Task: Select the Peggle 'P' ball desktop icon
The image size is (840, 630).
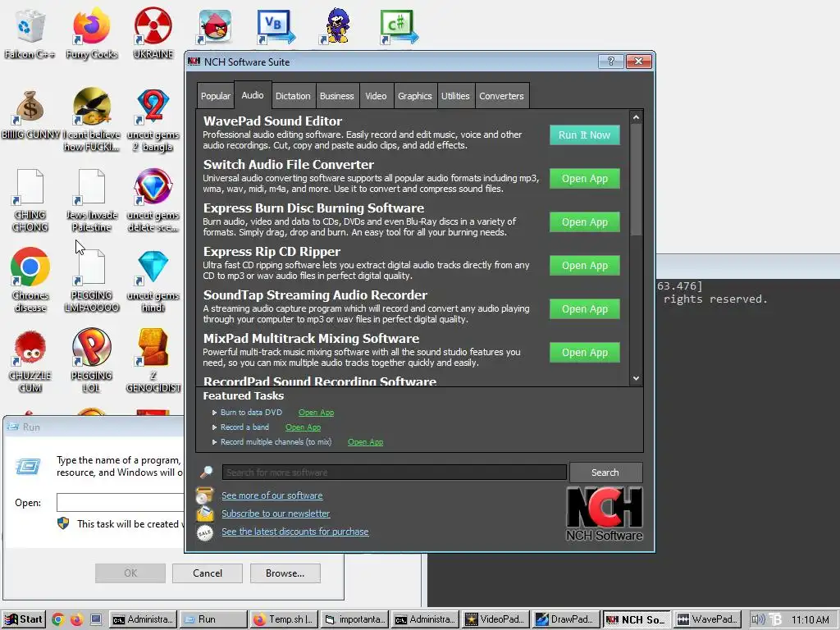Action: pyautogui.click(x=92, y=360)
